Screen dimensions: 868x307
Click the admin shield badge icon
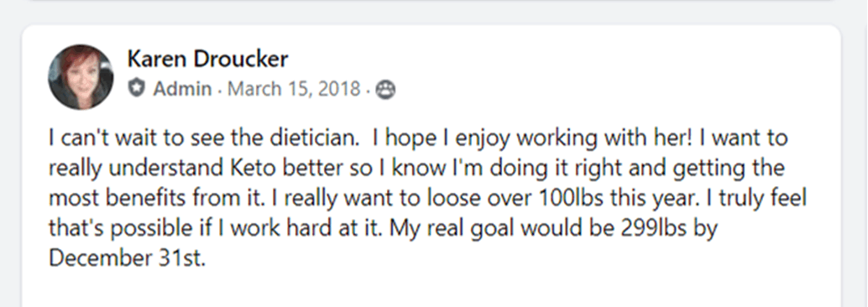click(136, 88)
